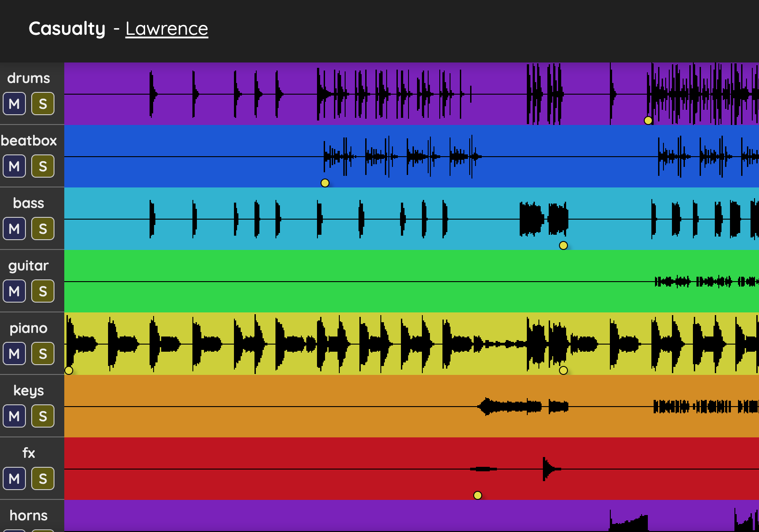Mute the drums track
The width and height of the screenshot is (759, 532).
[x=14, y=104]
